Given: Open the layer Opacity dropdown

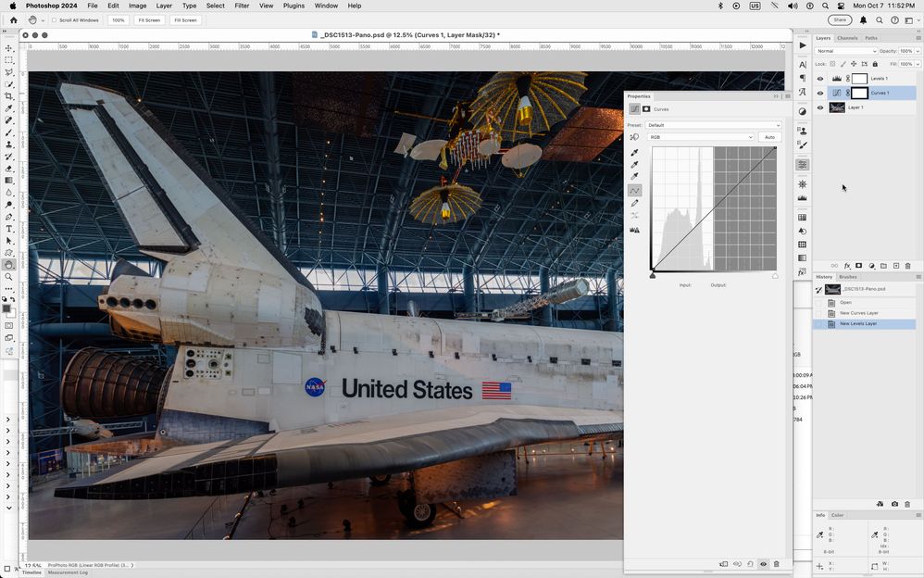Looking at the screenshot, I should (918, 51).
